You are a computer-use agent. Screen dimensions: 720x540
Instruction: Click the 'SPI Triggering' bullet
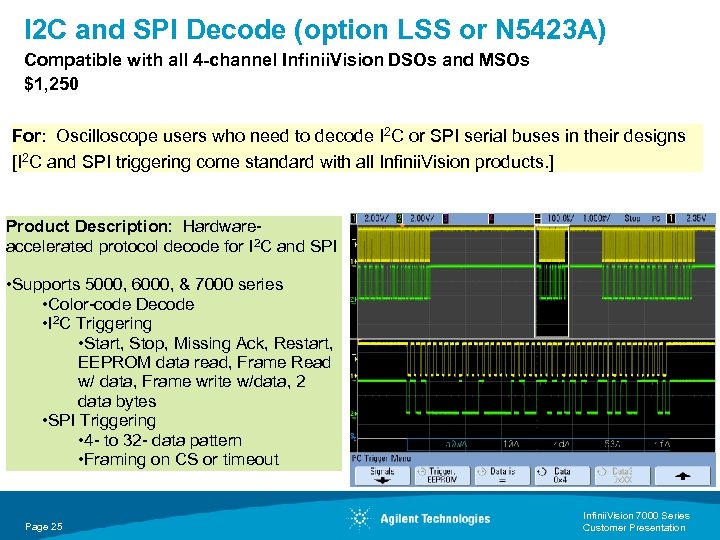(x=99, y=421)
